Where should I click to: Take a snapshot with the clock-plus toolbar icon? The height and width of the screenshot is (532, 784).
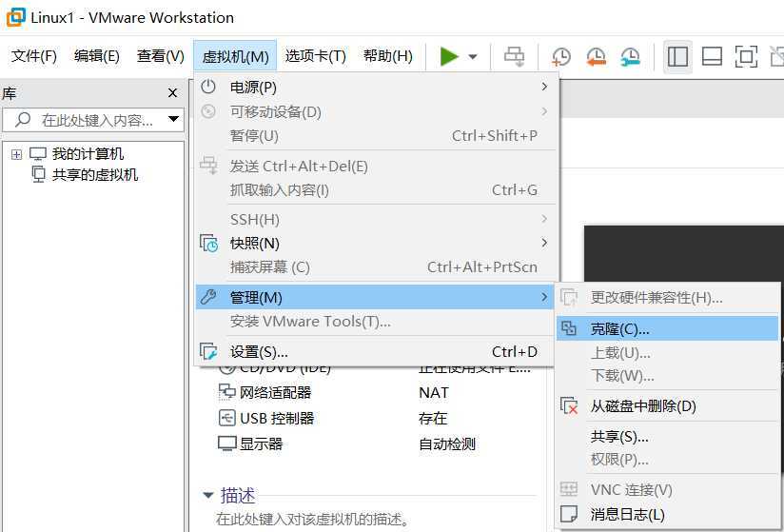[x=561, y=56]
